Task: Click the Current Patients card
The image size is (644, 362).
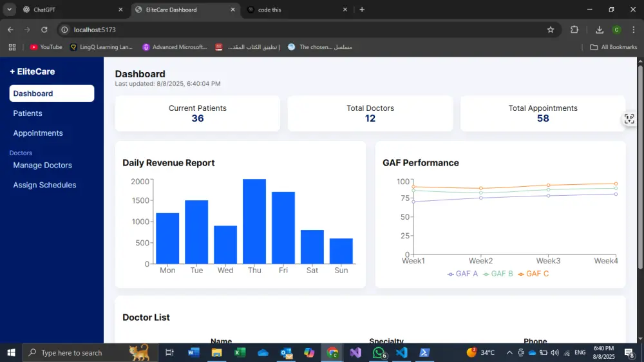Action: coord(198,114)
